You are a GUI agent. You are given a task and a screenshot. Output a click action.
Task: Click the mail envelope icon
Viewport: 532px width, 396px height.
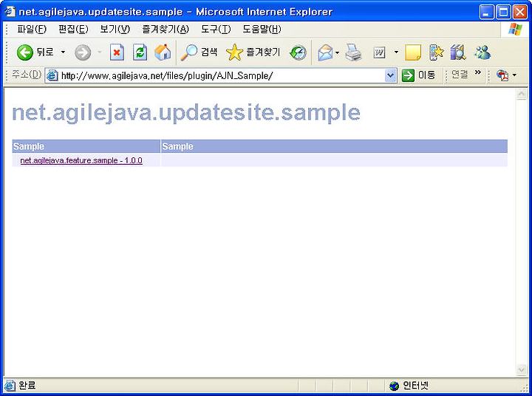tap(325, 53)
